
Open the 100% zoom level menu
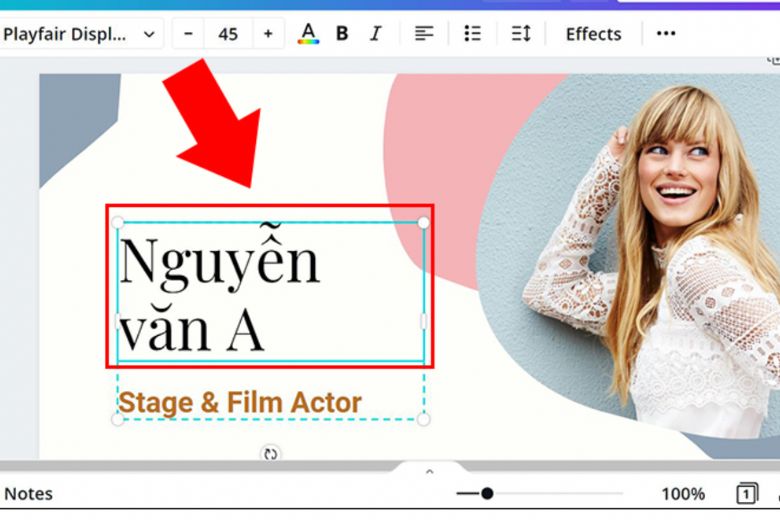point(683,494)
